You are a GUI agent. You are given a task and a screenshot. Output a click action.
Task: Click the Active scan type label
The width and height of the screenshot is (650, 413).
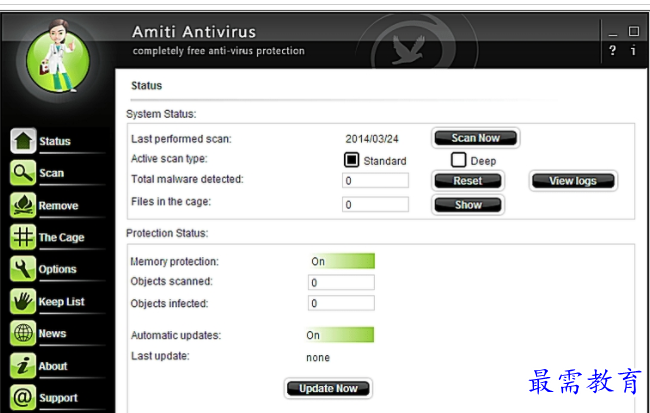click(x=169, y=159)
